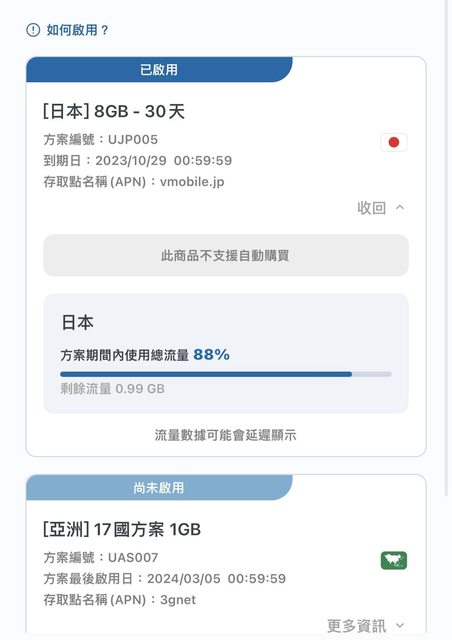Select the 已啟用 tab header

[159, 69]
